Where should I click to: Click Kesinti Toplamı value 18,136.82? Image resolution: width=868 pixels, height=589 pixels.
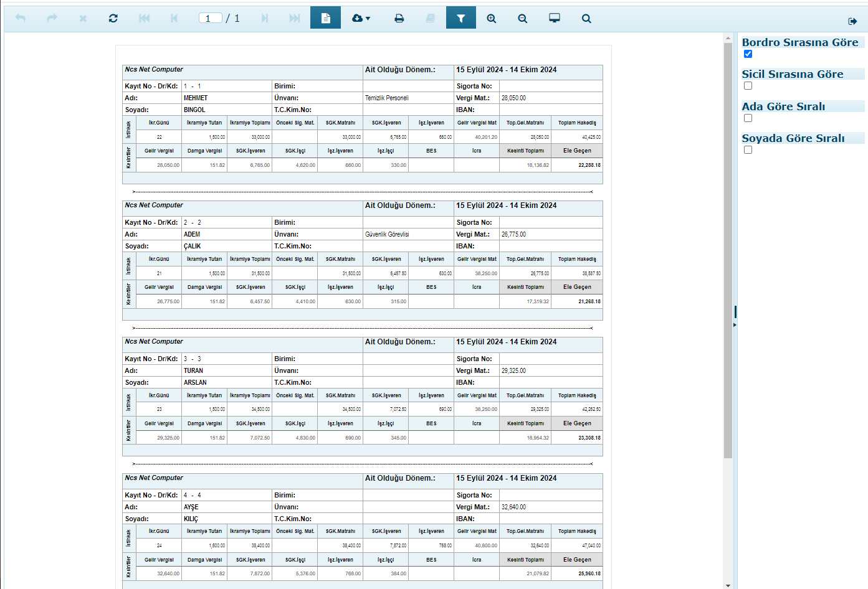[538, 165]
